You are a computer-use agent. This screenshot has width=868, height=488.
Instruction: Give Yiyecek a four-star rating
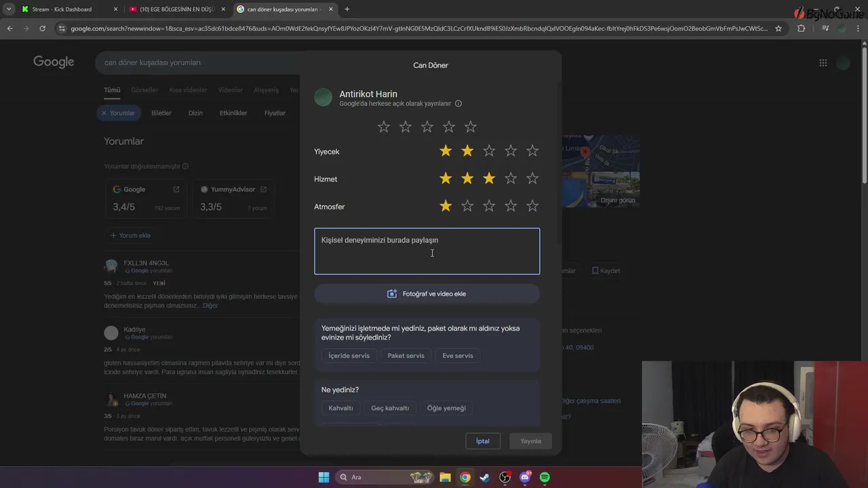(511, 151)
